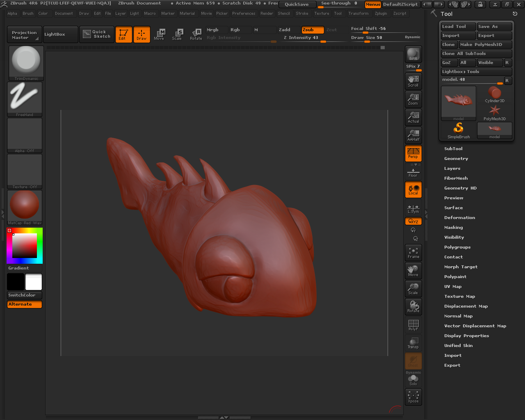This screenshot has width=525, height=420.
Task: Activate Draw mode button
Action: [x=142, y=34]
